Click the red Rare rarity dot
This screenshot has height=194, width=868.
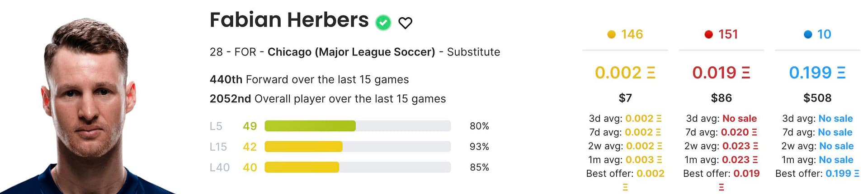708,34
